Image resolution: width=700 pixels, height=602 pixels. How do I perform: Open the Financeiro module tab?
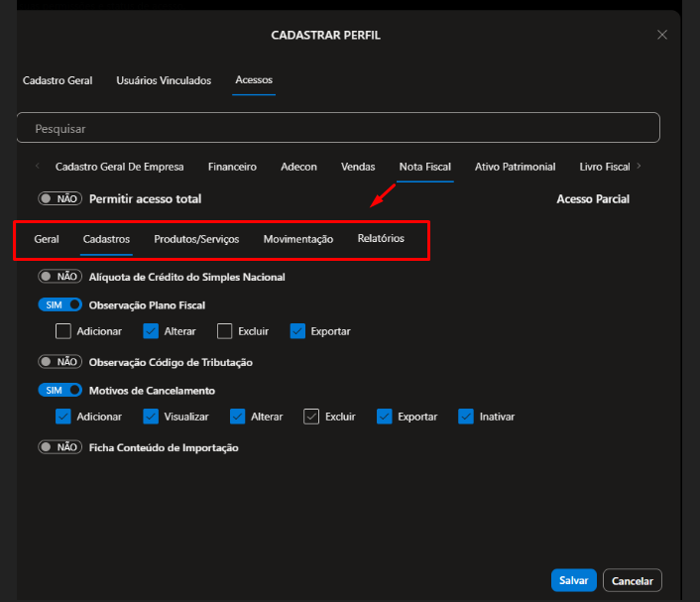pyautogui.click(x=232, y=167)
